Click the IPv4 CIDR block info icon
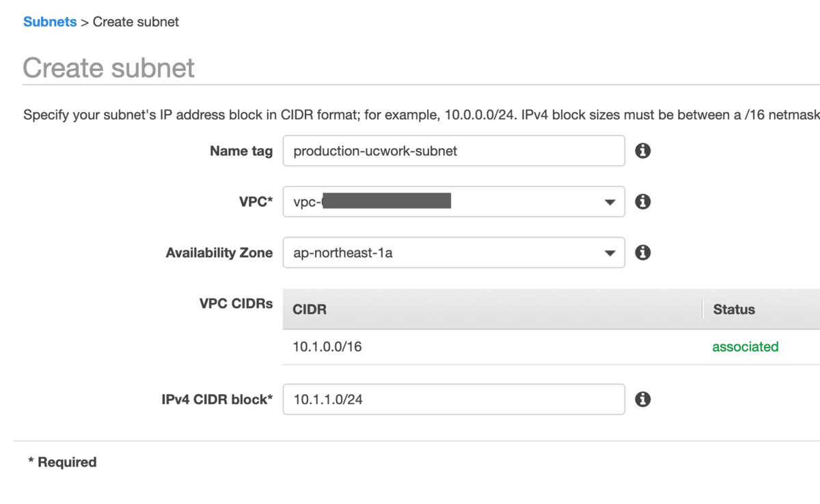Screen dimensions: 820x504 tap(642, 400)
